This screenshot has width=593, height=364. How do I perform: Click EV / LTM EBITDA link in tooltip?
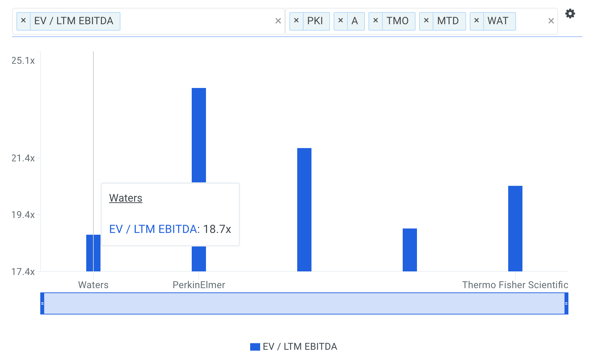click(x=153, y=229)
